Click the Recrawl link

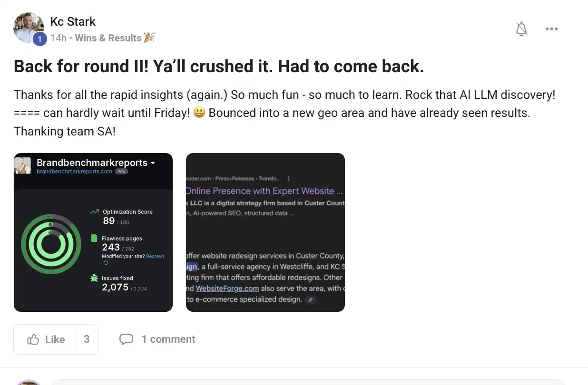pyautogui.click(x=155, y=256)
